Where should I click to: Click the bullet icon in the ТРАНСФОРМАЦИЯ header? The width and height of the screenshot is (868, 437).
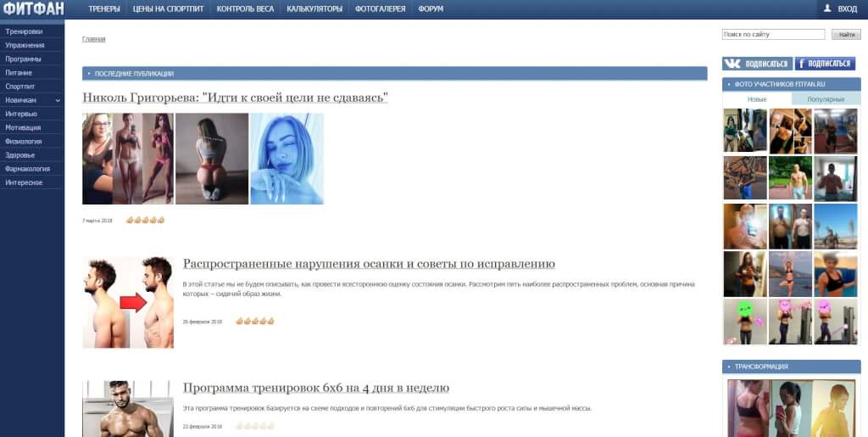click(728, 367)
